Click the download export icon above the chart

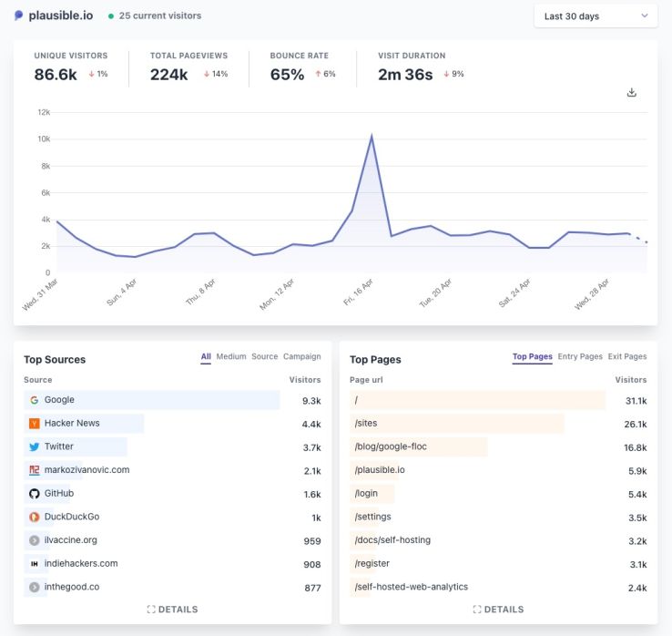pyautogui.click(x=632, y=93)
